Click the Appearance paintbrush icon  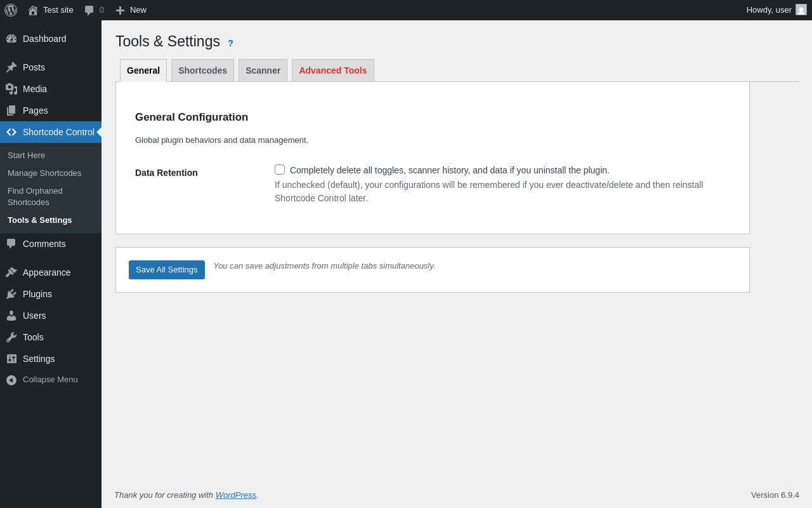(x=11, y=272)
